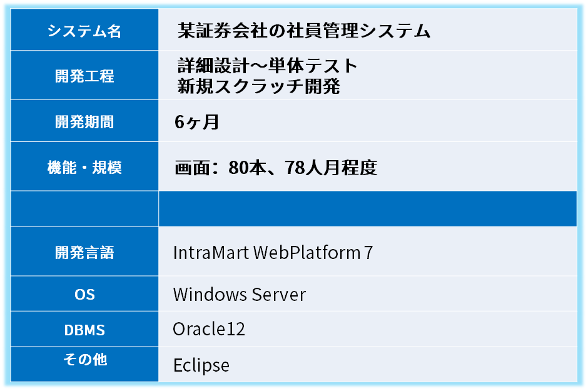588x391 pixels.
Task: Click the その他 label cell
Action: (84, 360)
